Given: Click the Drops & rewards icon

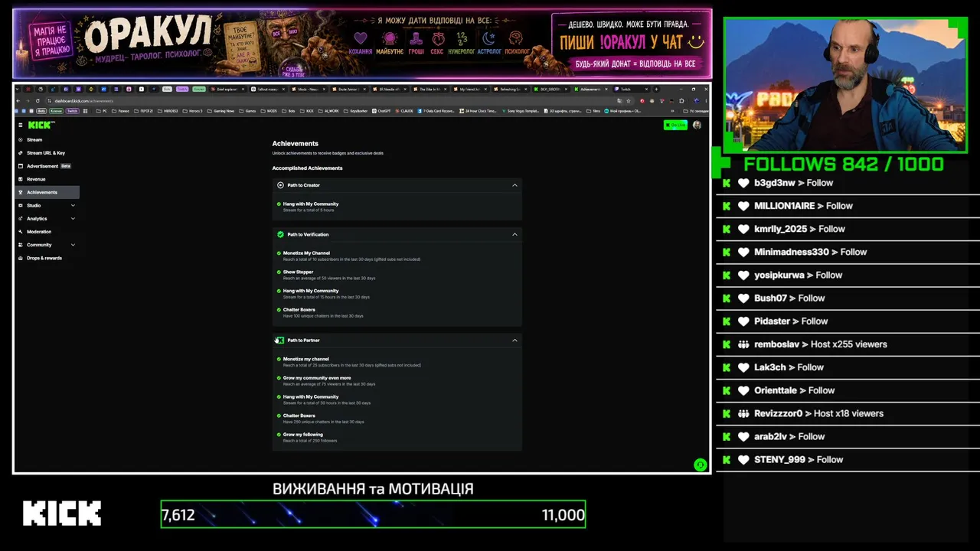Looking at the screenshot, I should (x=20, y=258).
